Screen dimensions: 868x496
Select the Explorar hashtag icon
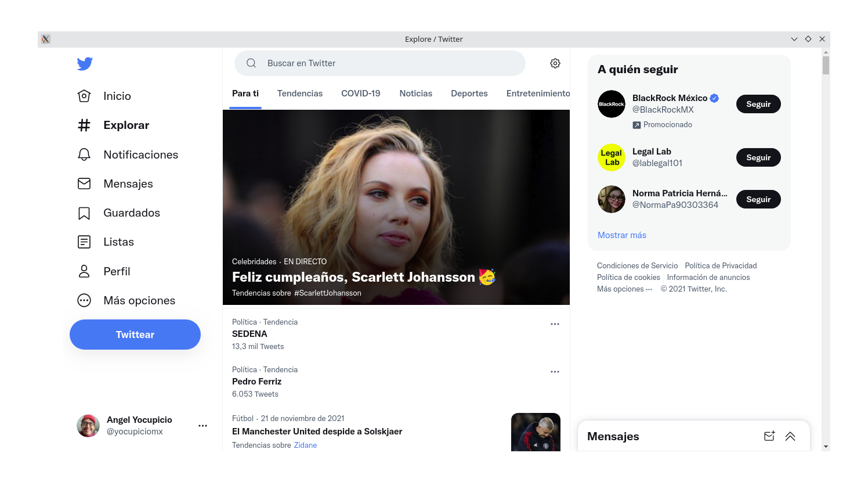84,125
